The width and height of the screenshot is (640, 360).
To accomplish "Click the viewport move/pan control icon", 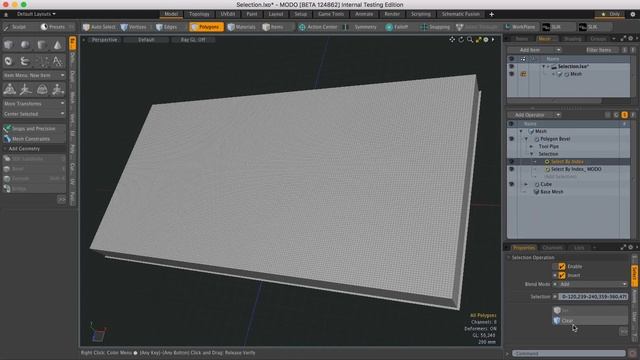I will coord(452,40).
